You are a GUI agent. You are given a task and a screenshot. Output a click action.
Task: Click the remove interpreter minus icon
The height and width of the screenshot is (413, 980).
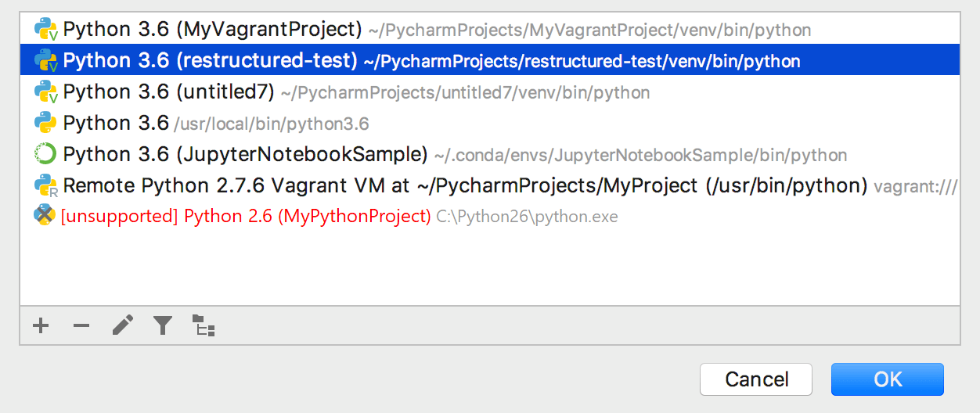coord(81,325)
